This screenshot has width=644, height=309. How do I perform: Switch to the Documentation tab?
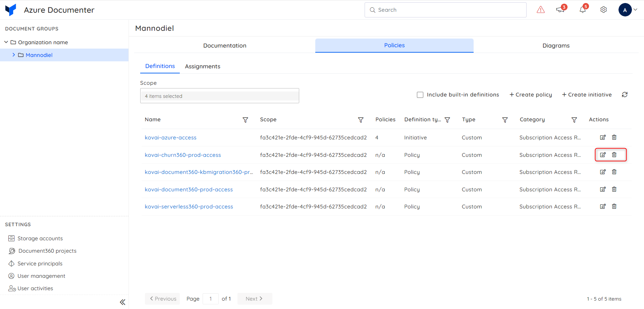(225, 46)
